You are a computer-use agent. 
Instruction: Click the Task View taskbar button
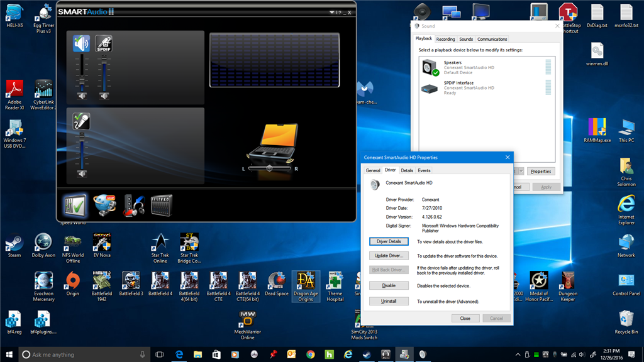[160, 354]
